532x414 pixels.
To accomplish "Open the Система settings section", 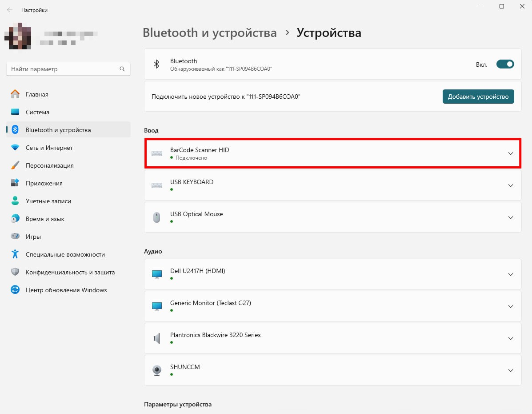I will [37, 112].
